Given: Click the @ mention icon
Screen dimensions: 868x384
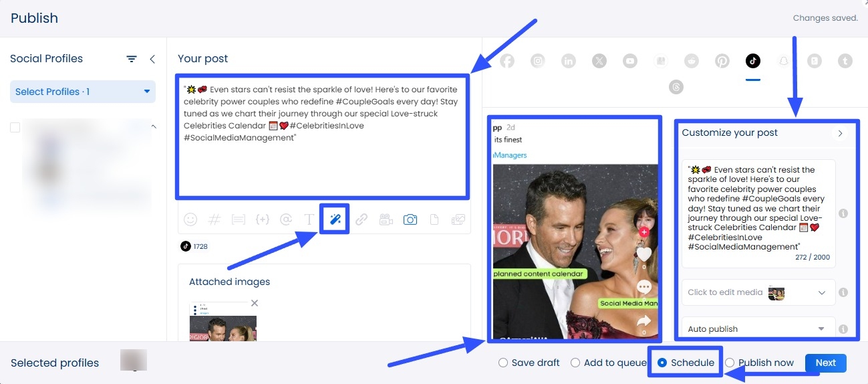Looking at the screenshot, I should 286,219.
